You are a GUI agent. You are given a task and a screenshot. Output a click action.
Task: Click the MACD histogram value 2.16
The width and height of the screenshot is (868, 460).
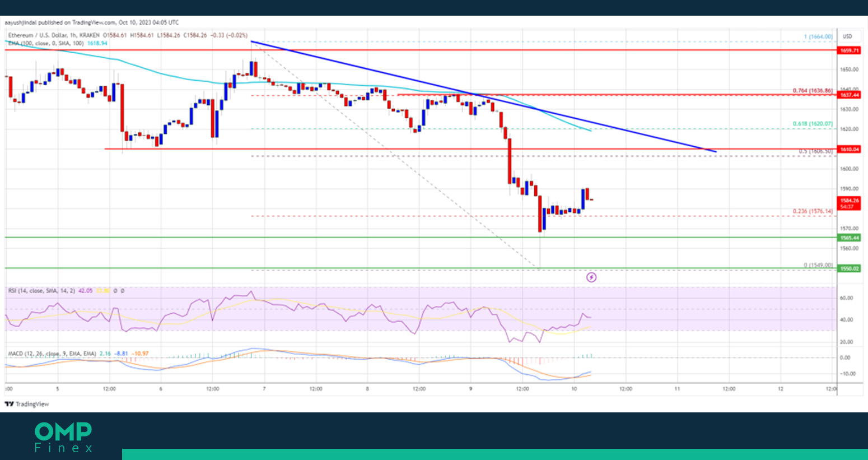(x=105, y=354)
